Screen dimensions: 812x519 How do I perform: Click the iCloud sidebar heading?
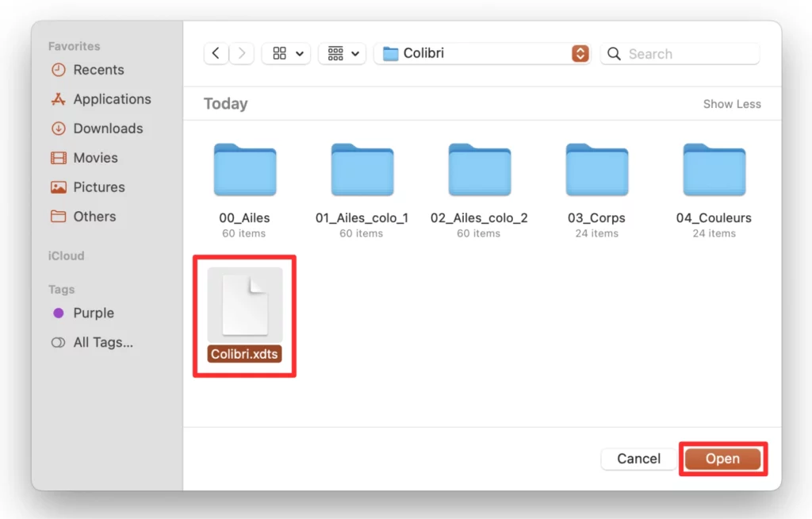coord(67,256)
